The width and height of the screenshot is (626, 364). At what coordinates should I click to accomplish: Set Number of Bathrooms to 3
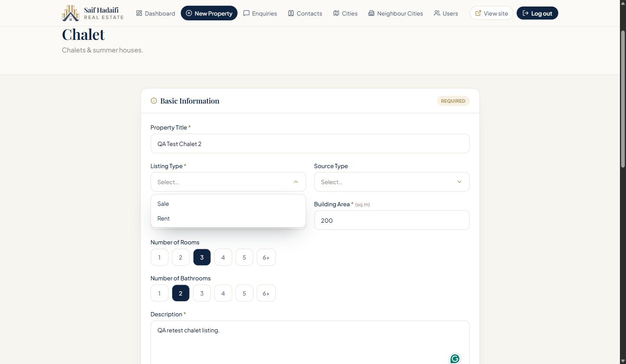pyautogui.click(x=202, y=293)
